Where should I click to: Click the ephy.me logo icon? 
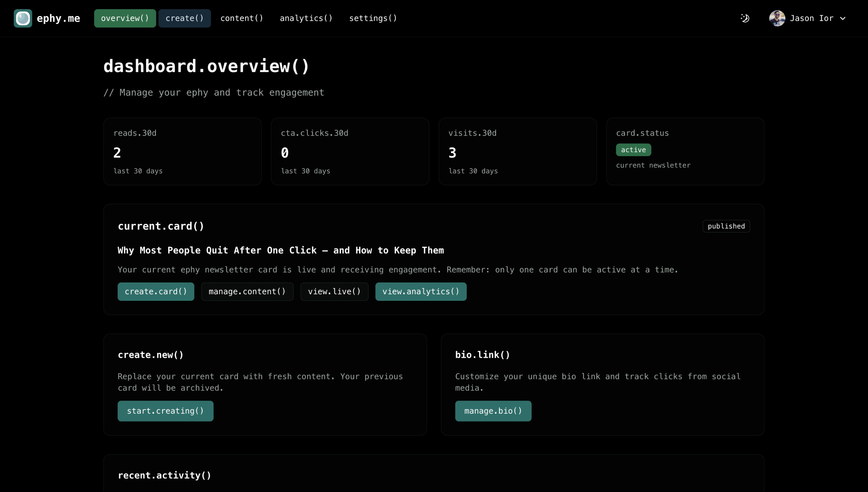(23, 18)
